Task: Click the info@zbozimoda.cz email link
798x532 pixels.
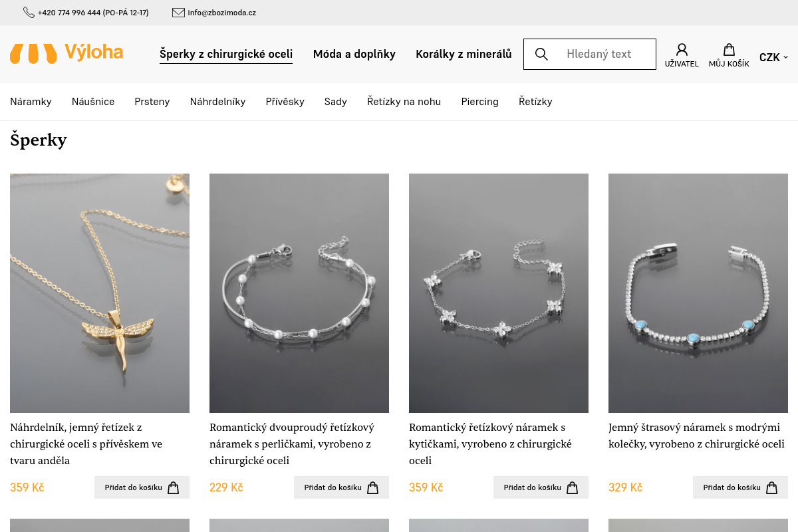Action: [221, 13]
